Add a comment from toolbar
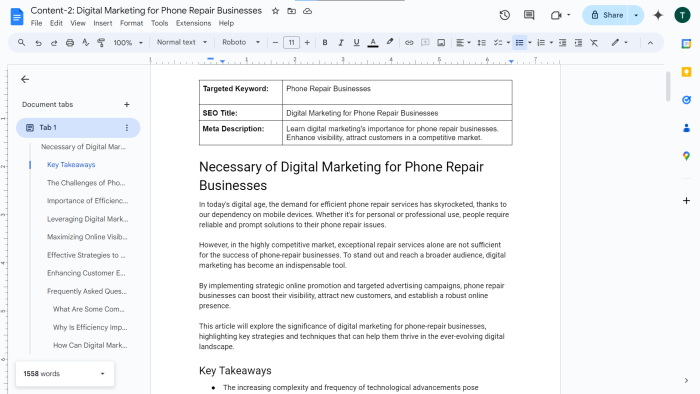 coord(425,43)
